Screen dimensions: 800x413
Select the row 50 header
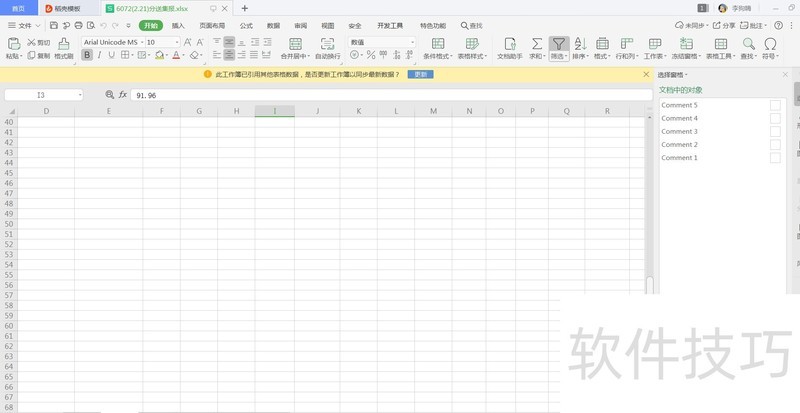[x=8, y=224]
